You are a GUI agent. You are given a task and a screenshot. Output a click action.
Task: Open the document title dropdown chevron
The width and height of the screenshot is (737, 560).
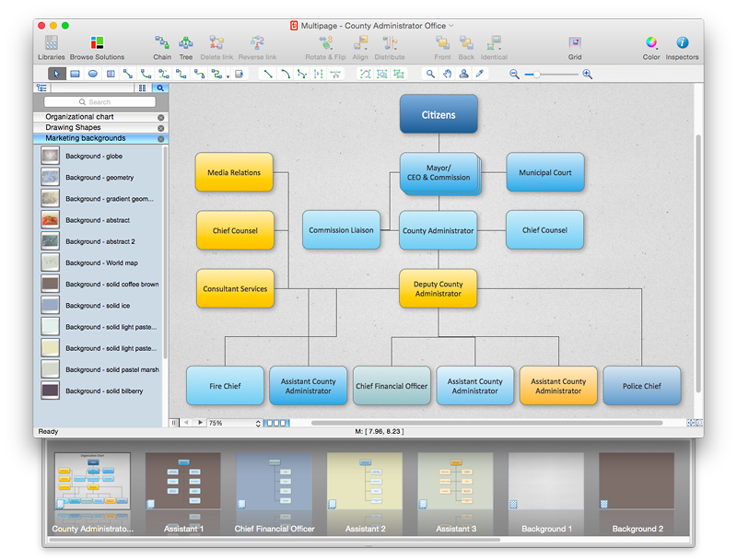click(x=451, y=26)
